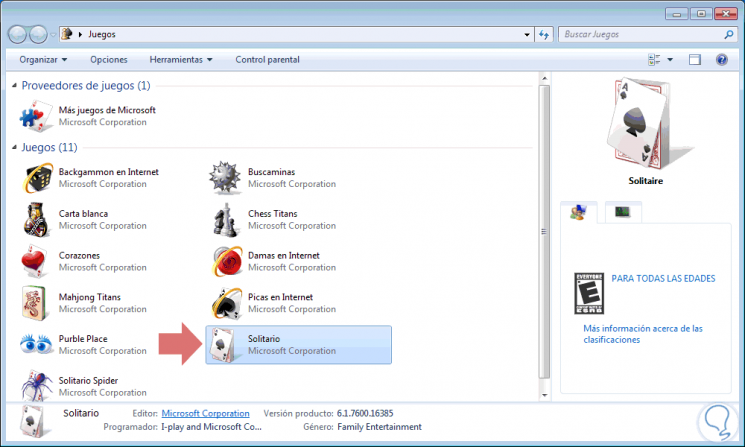Click Solitario icon in details pane

tap(33, 421)
